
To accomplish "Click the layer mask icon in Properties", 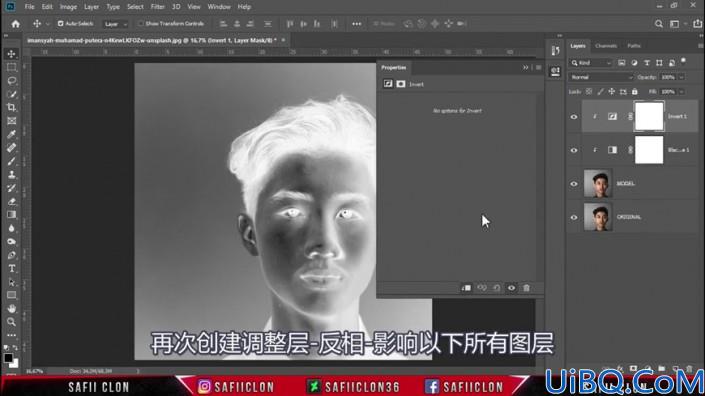I will (401, 84).
